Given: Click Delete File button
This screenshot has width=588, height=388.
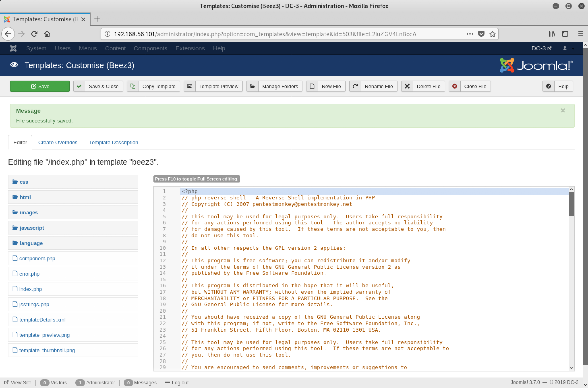Looking at the screenshot, I should point(423,86).
